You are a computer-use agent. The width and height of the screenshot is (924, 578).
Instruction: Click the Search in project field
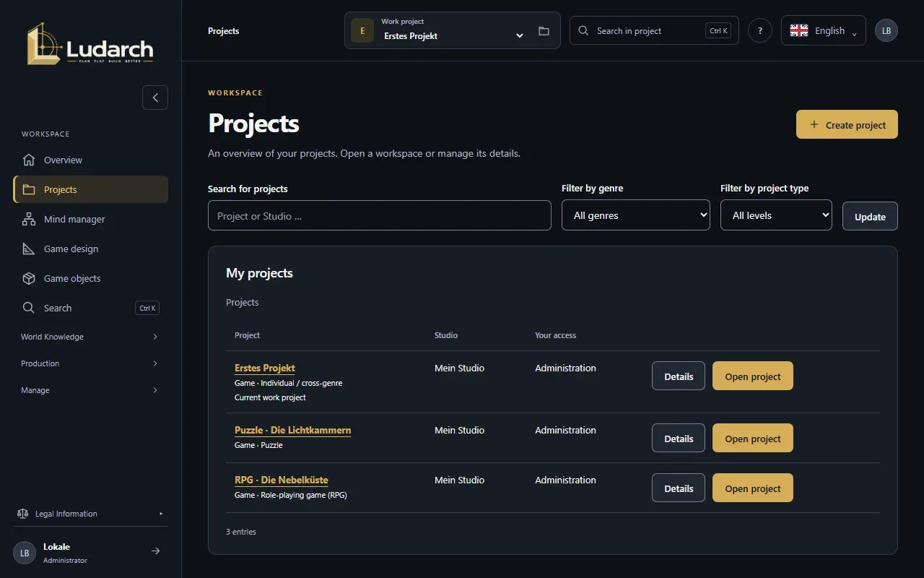click(654, 30)
